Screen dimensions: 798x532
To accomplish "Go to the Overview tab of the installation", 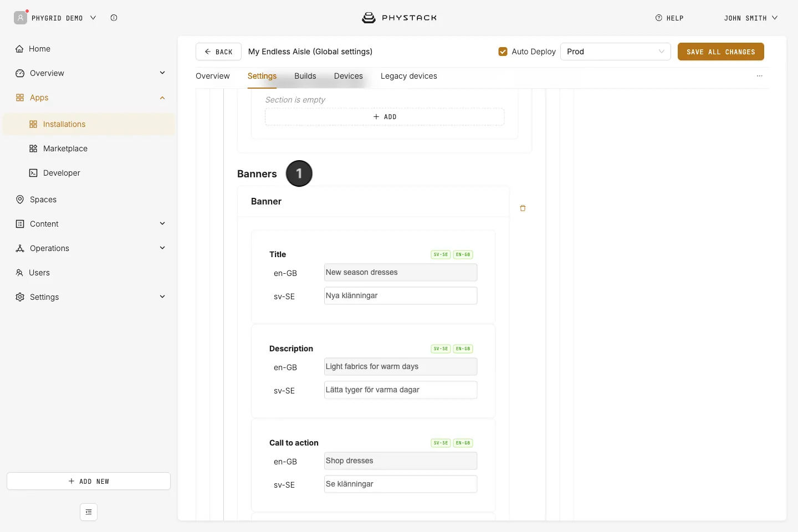I will click(x=213, y=76).
